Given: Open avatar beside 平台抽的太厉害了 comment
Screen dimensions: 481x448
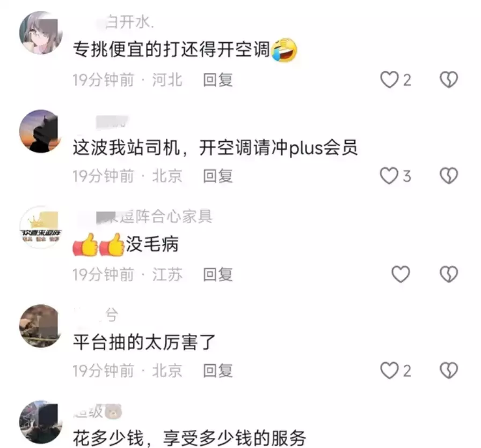Looking at the screenshot, I should pos(41,326).
